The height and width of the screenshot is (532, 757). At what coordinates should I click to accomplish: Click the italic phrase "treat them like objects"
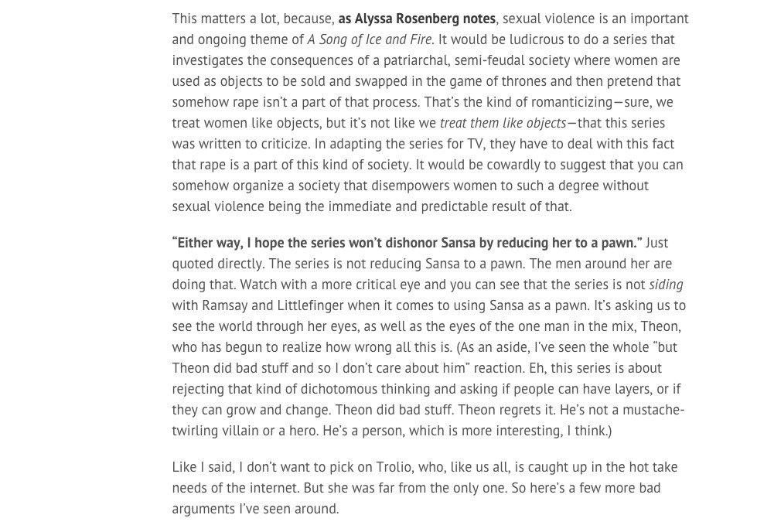coord(503,123)
